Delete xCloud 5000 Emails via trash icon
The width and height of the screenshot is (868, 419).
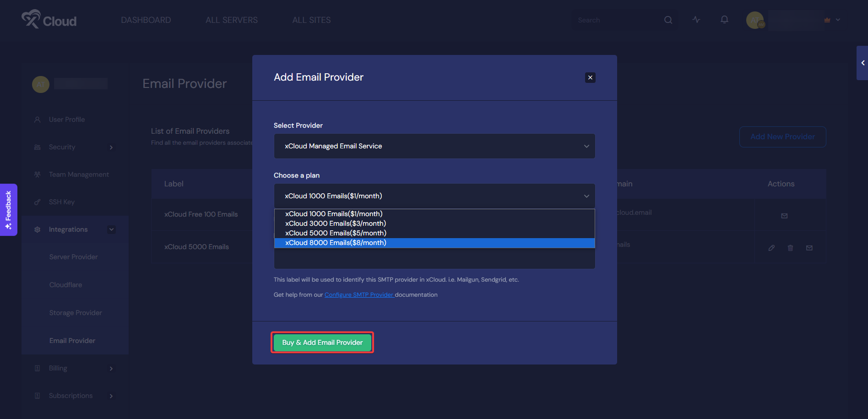tap(790, 247)
